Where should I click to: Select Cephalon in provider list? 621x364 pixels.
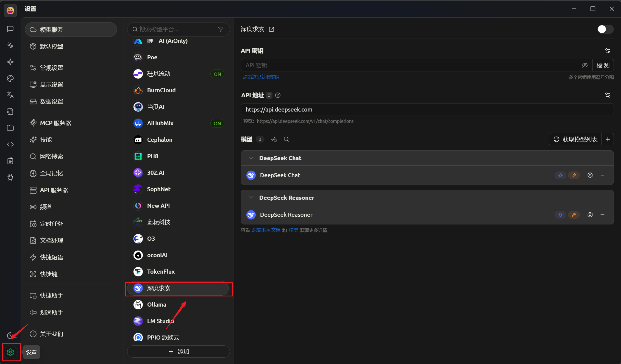click(x=179, y=140)
